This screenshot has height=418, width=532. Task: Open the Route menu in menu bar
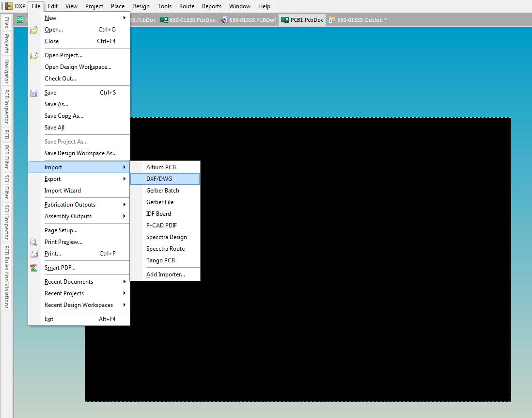tap(187, 6)
